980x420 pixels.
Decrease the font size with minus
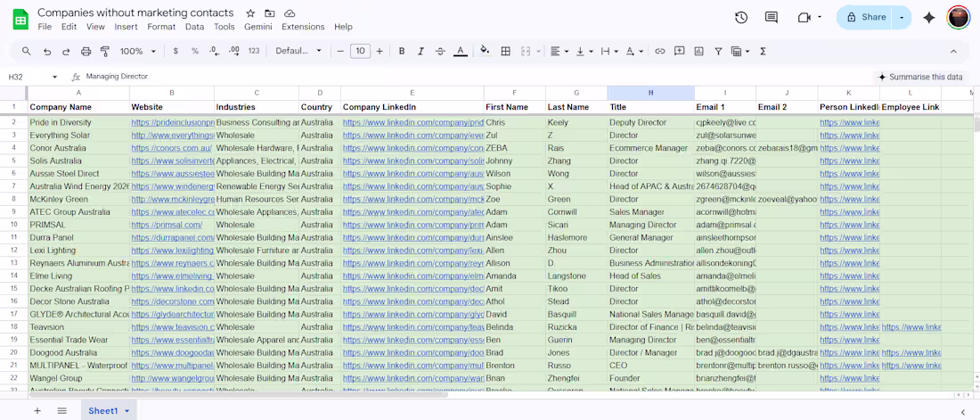point(340,52)
